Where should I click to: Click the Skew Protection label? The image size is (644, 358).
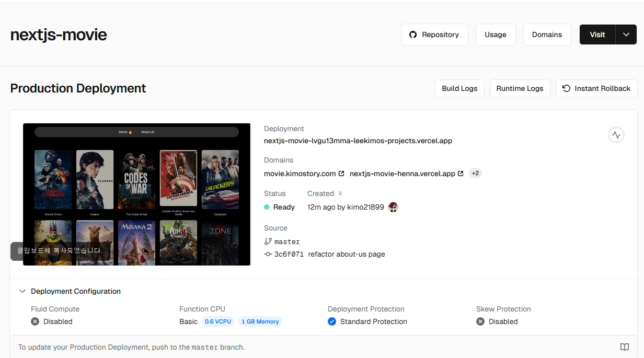coord(503,309)
